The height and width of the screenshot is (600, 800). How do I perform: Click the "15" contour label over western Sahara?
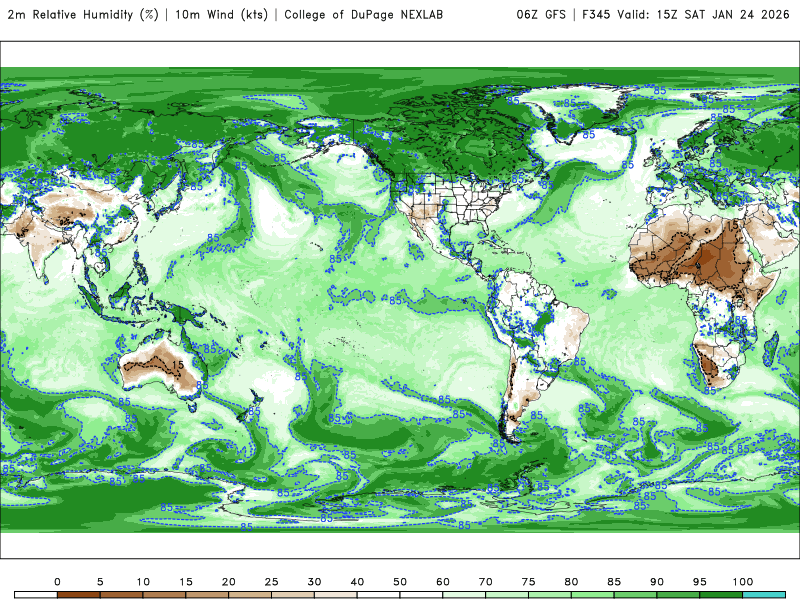pos(650,255)
